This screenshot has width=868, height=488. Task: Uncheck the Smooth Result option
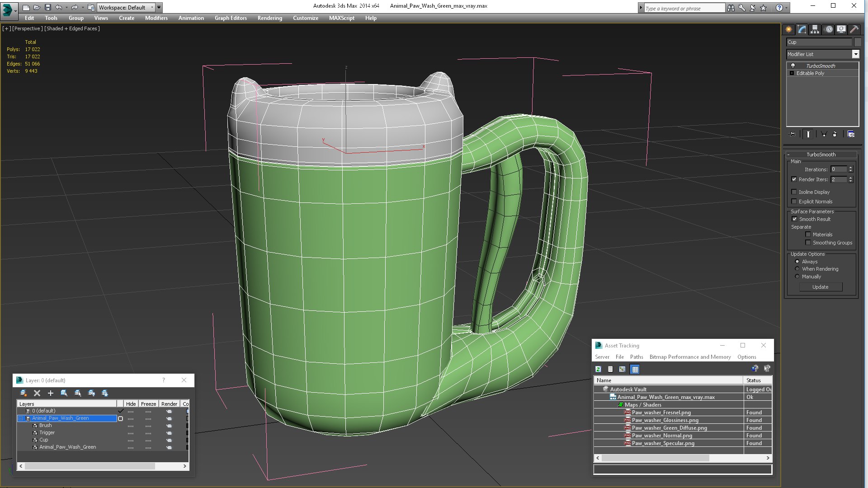tap(794, 219)
